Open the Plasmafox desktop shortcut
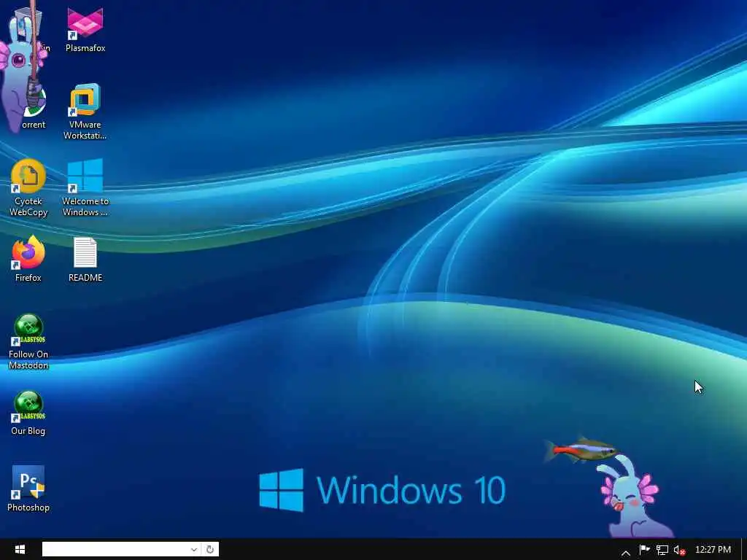747x560 pixels. (85, 29)
